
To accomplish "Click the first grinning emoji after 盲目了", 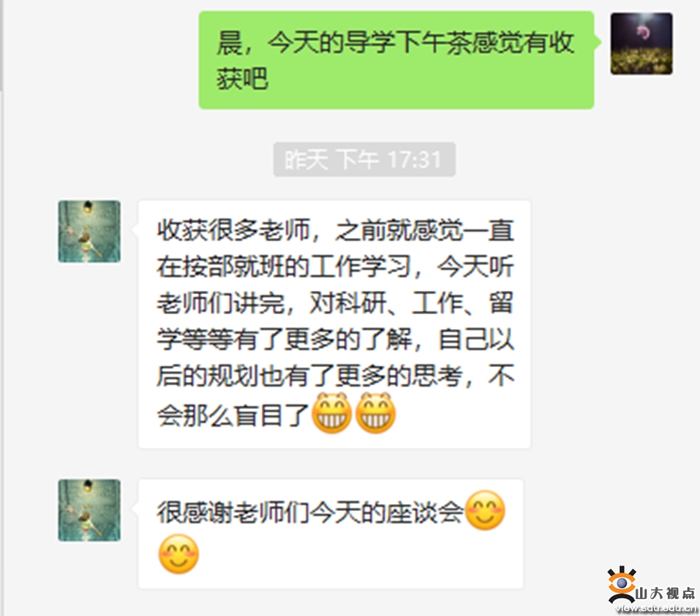I will [331, 413].
